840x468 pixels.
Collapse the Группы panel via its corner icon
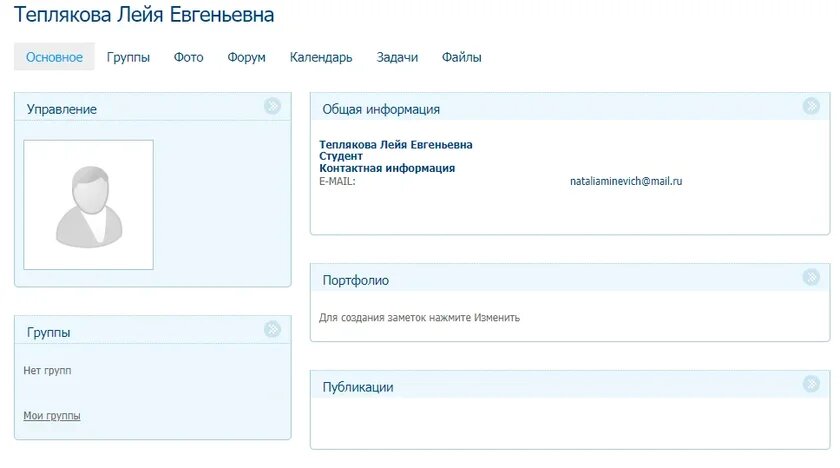pyautogui.click(x=272, y=329)
